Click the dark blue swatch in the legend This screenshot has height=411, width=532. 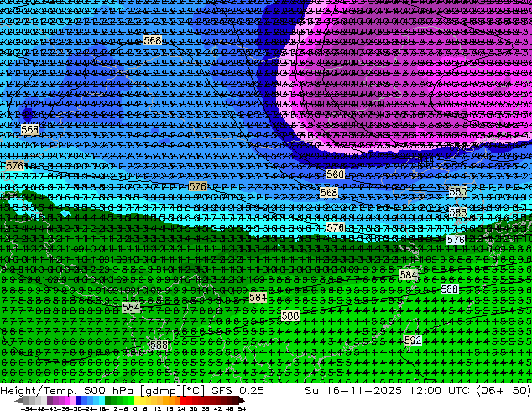pos(79,400)
